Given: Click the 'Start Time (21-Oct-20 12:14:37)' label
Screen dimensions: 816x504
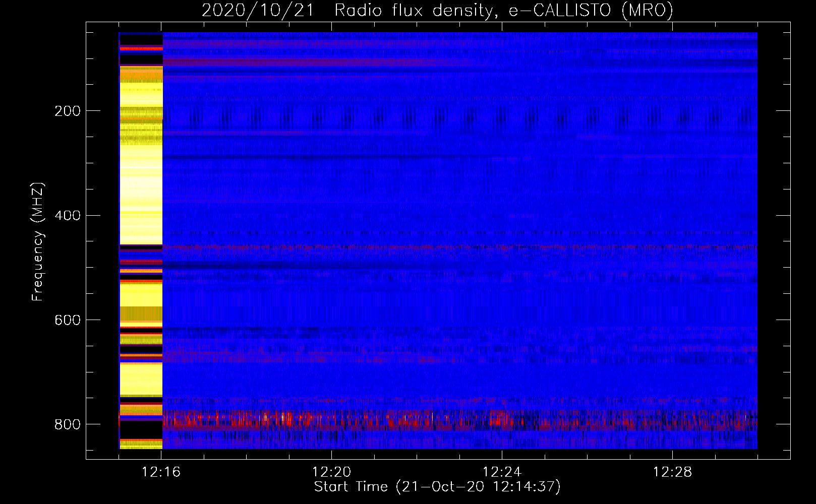Looking at the screenshot, I should click(x=437, y=487).
